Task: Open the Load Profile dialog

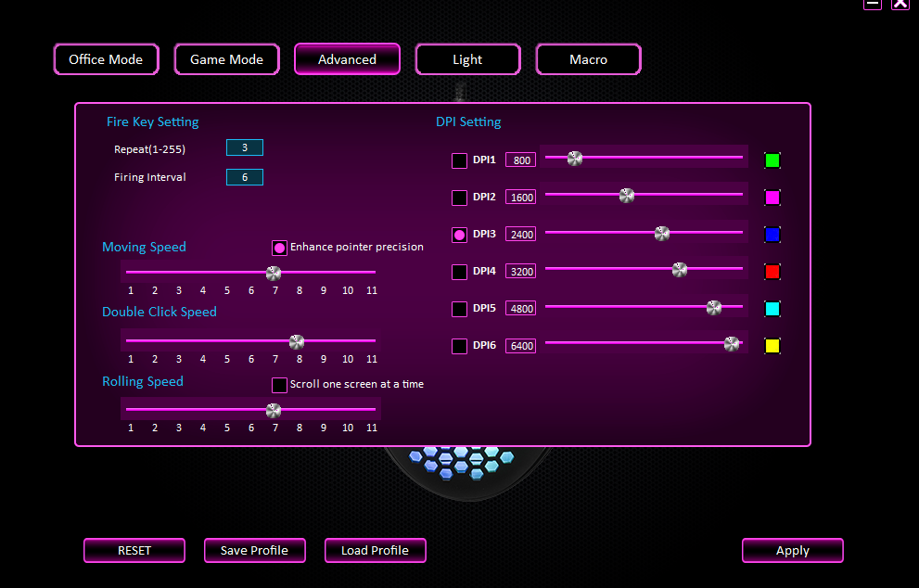Action: (x=375, y=551)
